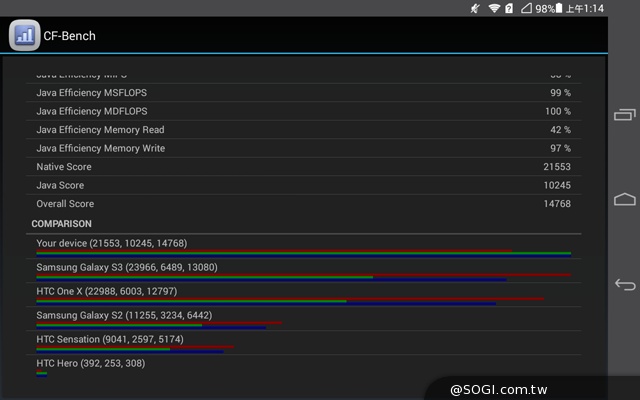Tap the Java Efficiency Memory Read row
640x400 pixels.
pyautogui.click(x=303, y=129)
